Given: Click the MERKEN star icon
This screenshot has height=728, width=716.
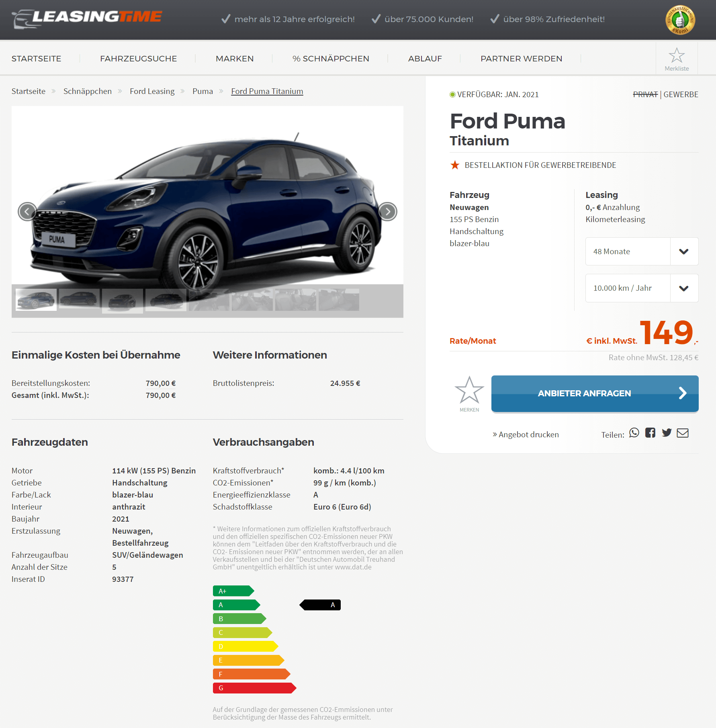Looking at the screenshot, I should point(469,390).
